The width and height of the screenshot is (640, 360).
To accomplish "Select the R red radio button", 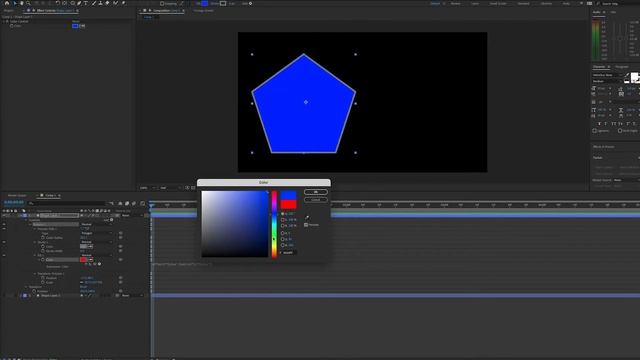I will click(x=282, y=233).
